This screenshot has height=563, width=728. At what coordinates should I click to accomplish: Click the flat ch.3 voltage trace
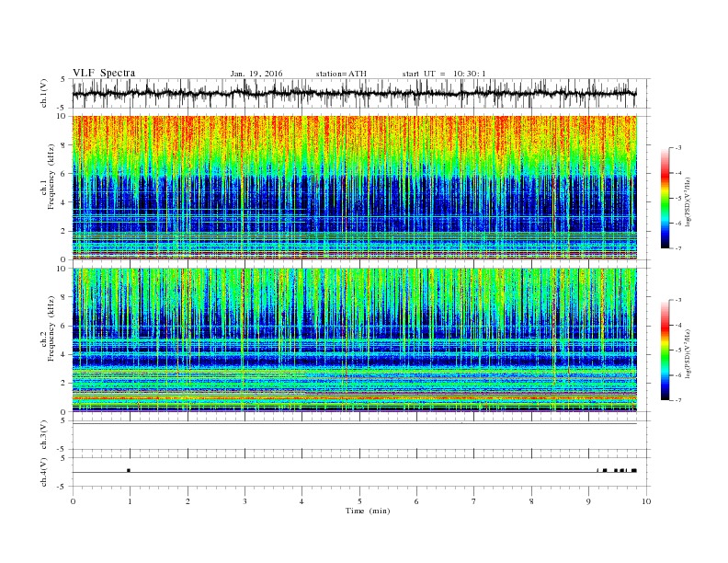354,424
